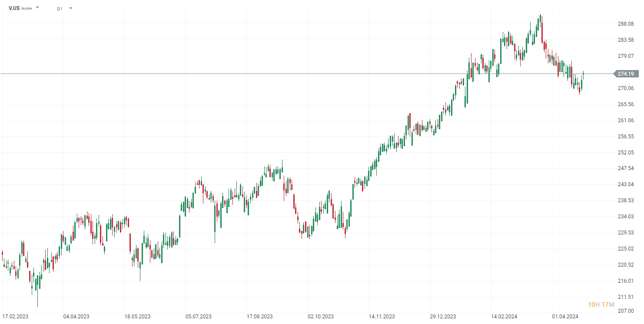Click the 274.19 current price tag
The image size is (644, 324).
(x=626, y=74)
